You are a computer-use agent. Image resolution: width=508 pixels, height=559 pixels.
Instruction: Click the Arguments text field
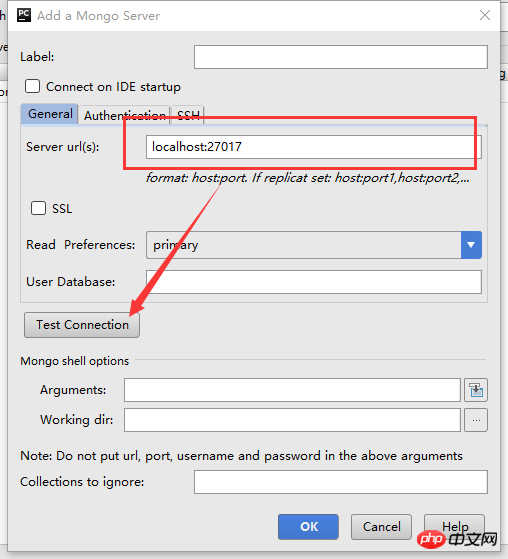click(x=292, y=390)
